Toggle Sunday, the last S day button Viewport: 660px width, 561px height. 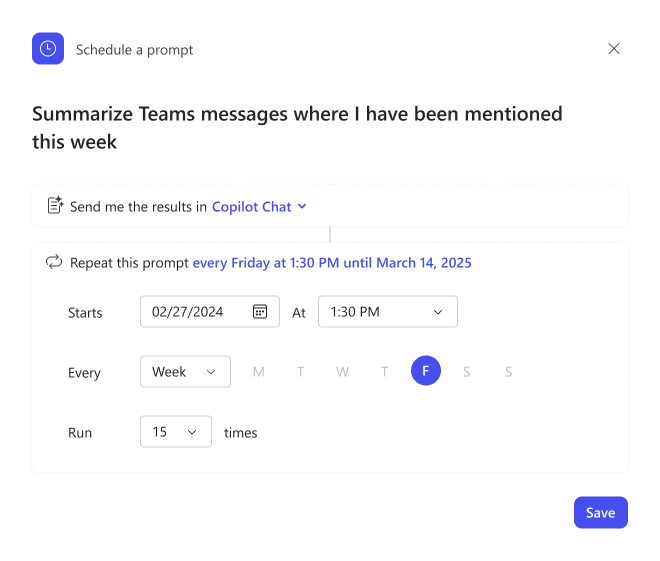pyautogui.click(x=508, y=371)
